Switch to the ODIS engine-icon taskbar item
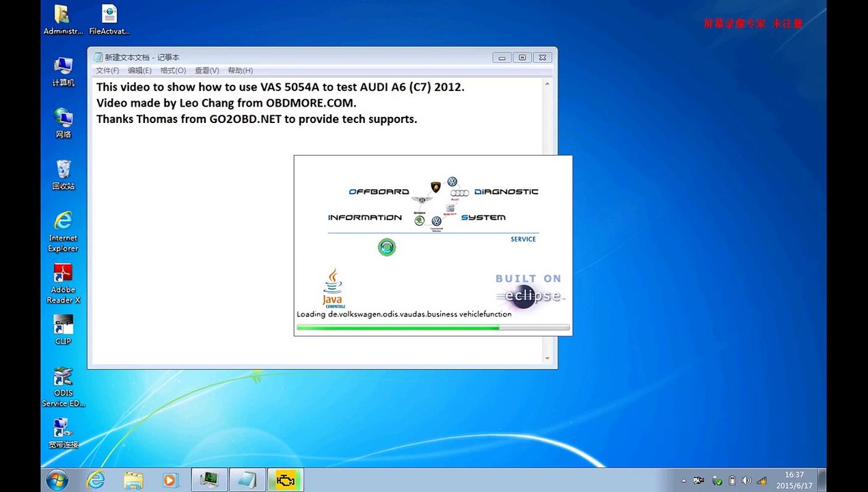Viewport: 868px width, 492px height. 285,480
